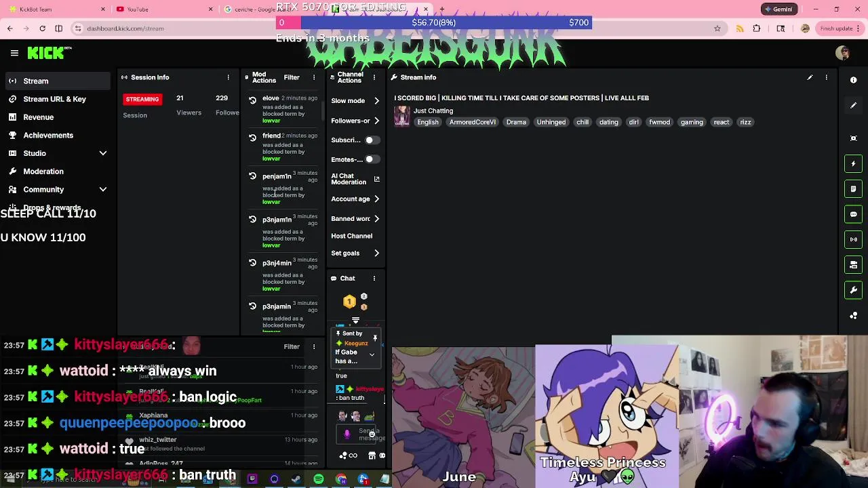Toggle layout panel icon in right toolbar
The height and width of the screenshot is (488, 868).
pos(854,265)
